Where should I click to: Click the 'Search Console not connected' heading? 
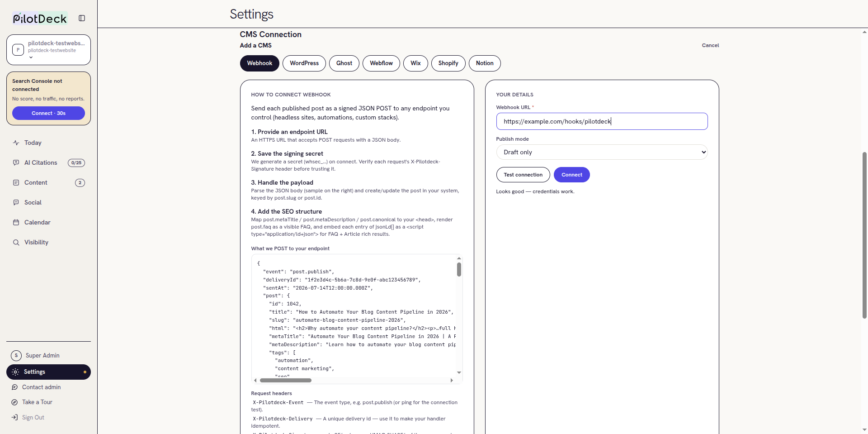click(x=37, y=85)
